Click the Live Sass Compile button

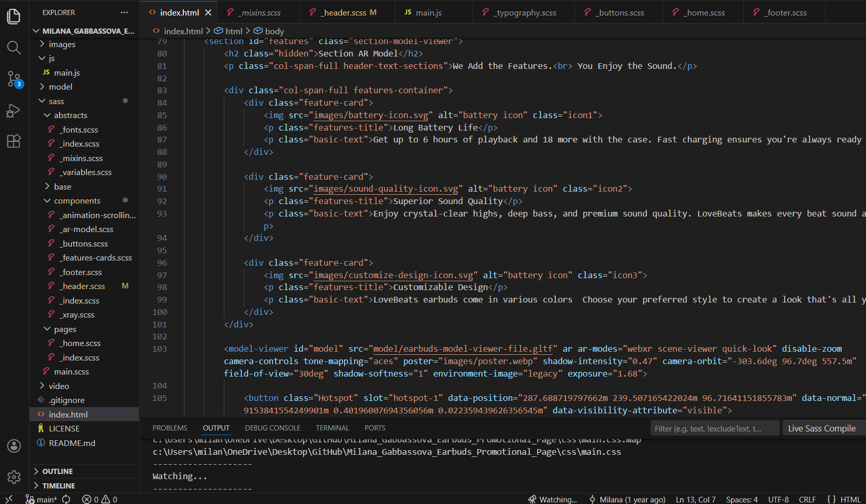coord(822,428)
